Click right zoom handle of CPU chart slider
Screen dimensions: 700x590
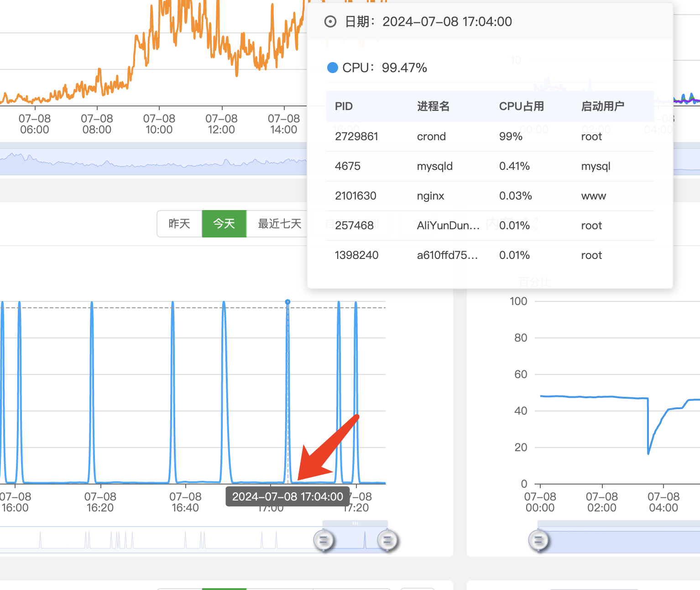(x=387, y=541)
